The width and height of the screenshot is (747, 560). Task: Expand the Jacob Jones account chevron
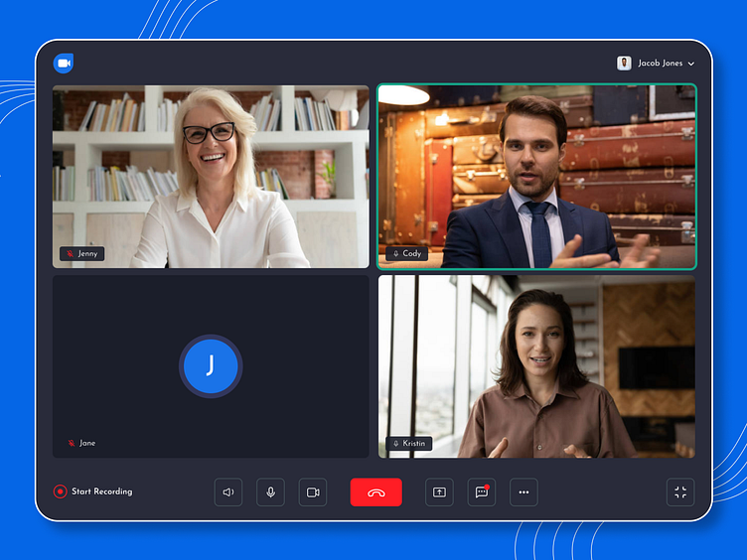[691, 64]
